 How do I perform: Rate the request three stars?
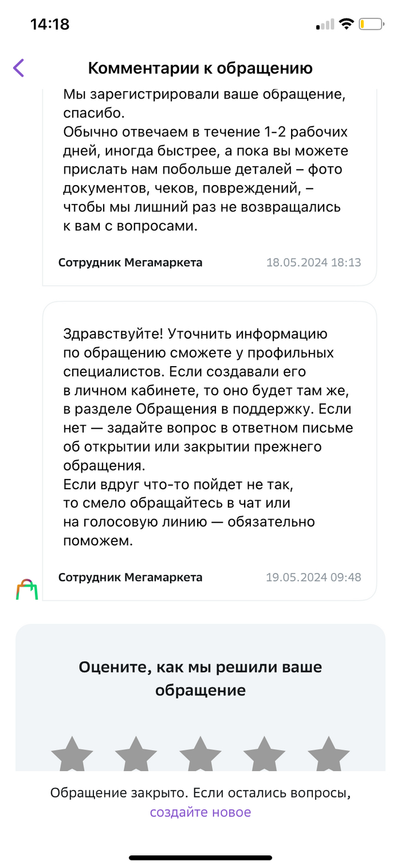click(x=200, y=753)
